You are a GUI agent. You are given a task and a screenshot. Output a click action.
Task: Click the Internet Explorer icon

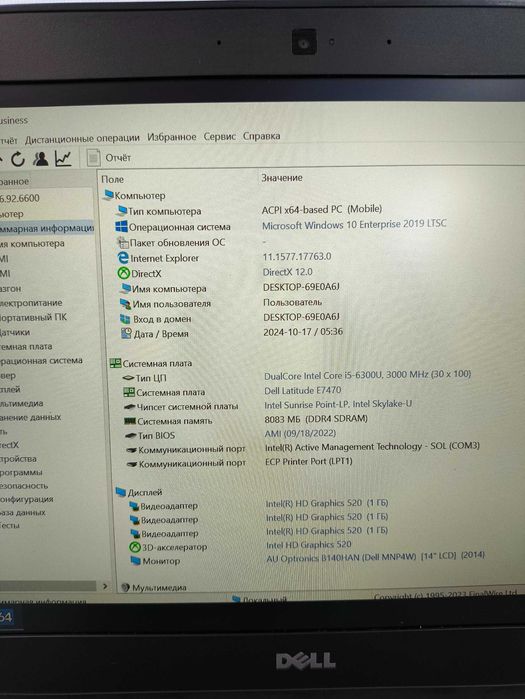(x=123, y=258)
